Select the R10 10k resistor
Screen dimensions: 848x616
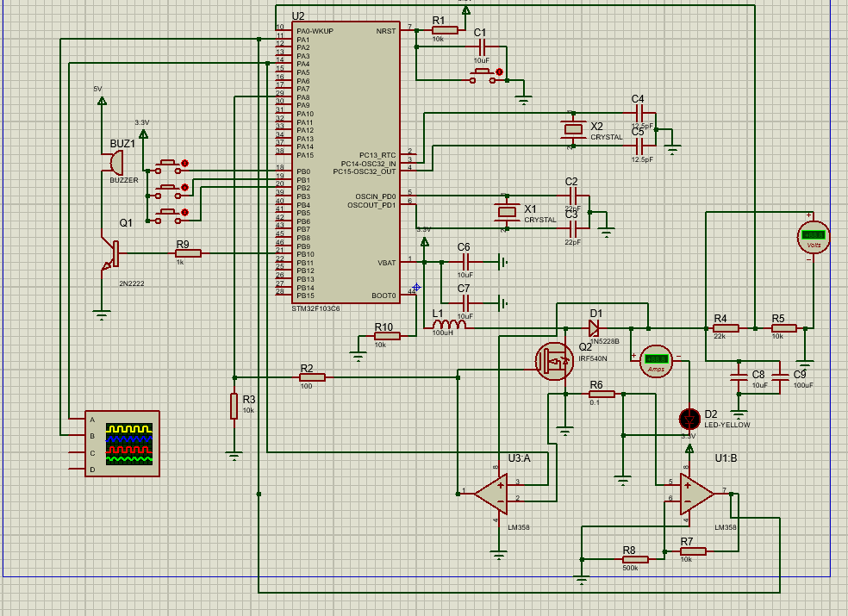coord(387,336)
